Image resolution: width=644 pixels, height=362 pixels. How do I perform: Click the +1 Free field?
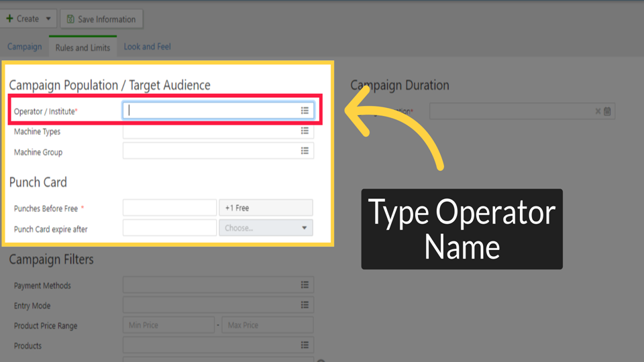point(266,208)
